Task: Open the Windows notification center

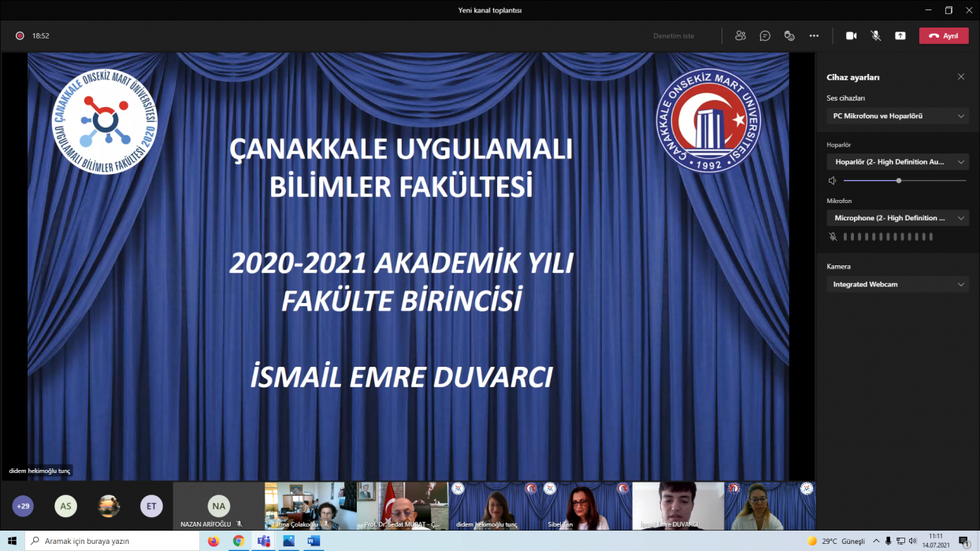Action: point(963,541)
